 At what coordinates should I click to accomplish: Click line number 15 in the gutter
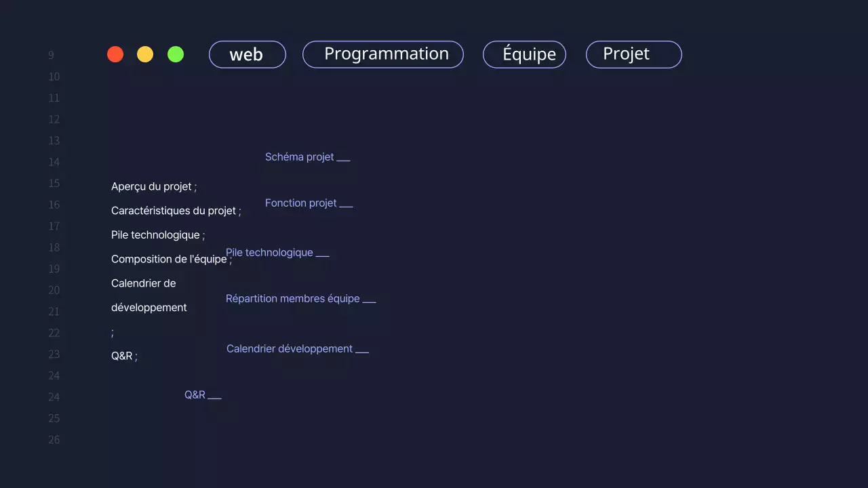(54, 184)
